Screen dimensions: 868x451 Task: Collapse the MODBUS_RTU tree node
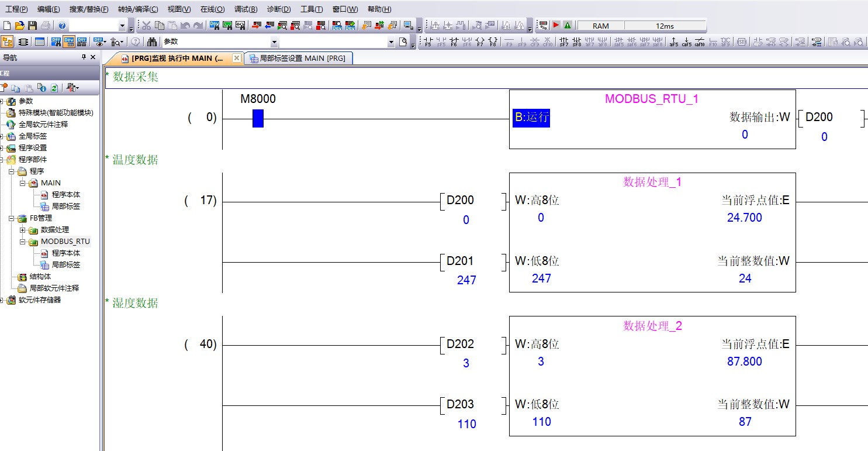[x=23, y=242]
